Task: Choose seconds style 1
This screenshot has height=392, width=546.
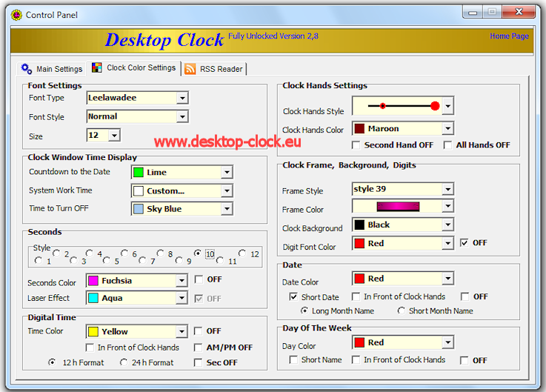Action: click(x=39, y=260)
